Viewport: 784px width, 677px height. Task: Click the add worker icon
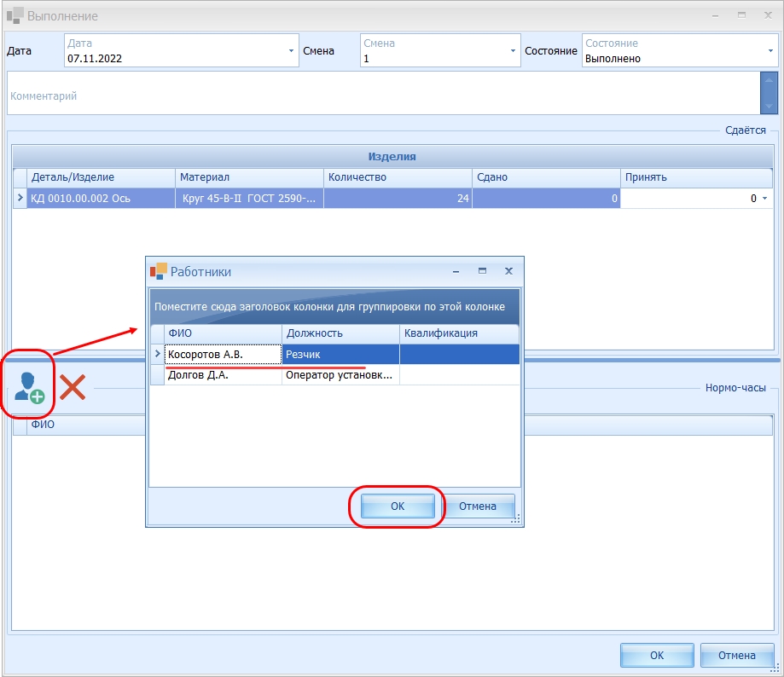30,387
